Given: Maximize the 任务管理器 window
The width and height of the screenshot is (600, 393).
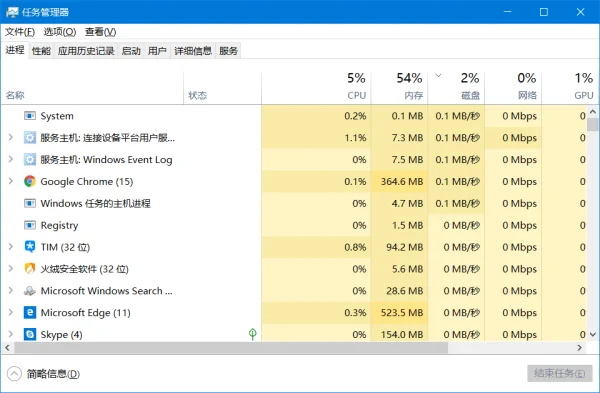Looking at the screenshot, I should [544, 12].
